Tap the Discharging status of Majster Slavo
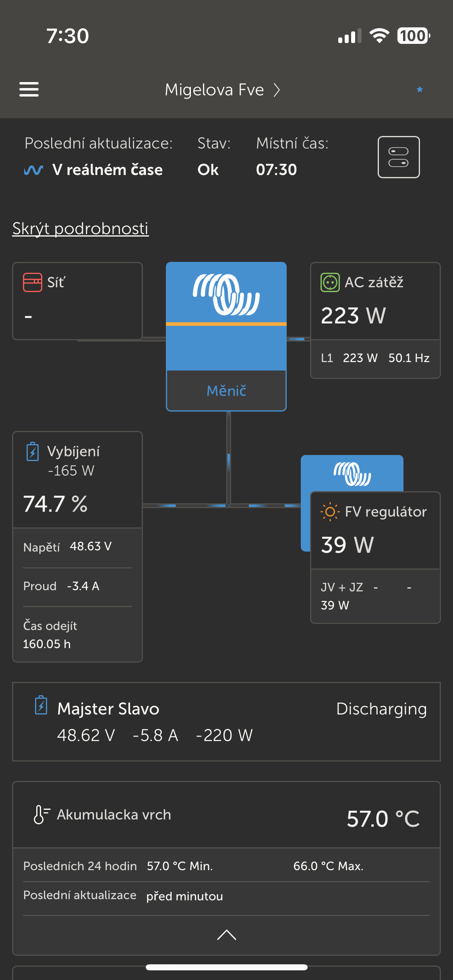Viewport: 453px width, 980px height. tap(381, 709)
